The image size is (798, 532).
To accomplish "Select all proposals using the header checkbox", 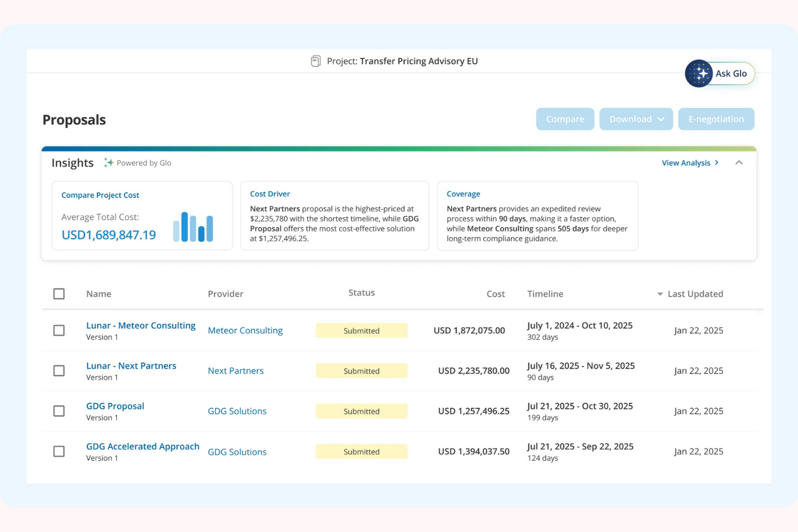I will tap(59, 294).
